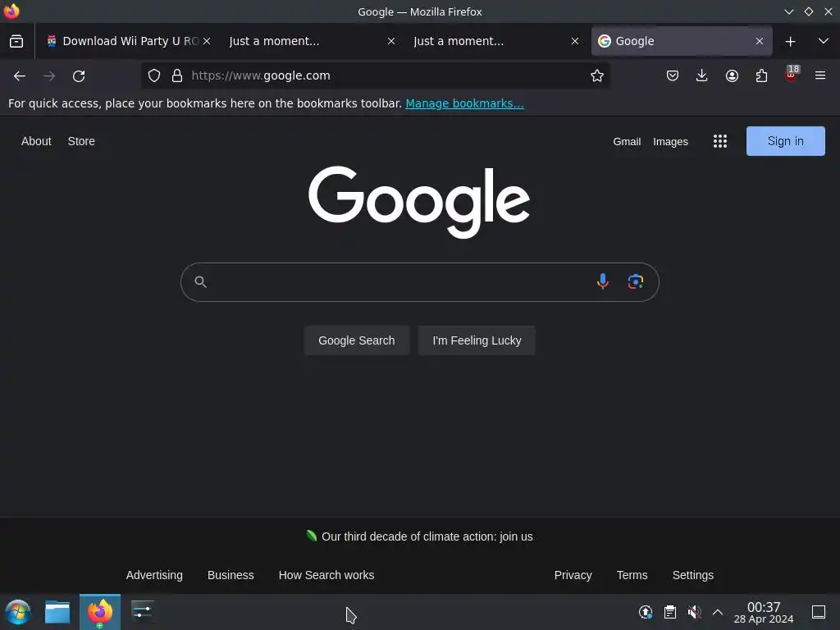The image size is (840, 630).
Task: Open Firefox account icon
Action: click(x=732, y=76)
